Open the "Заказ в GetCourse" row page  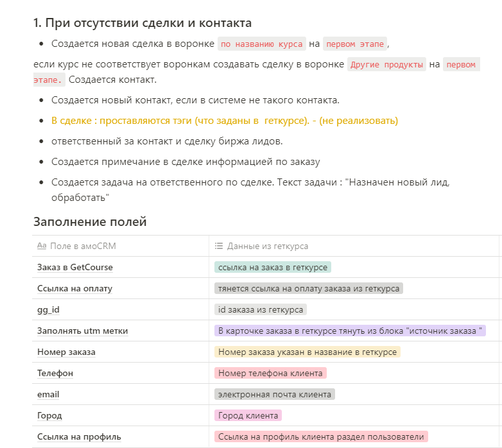click(75, 267)
